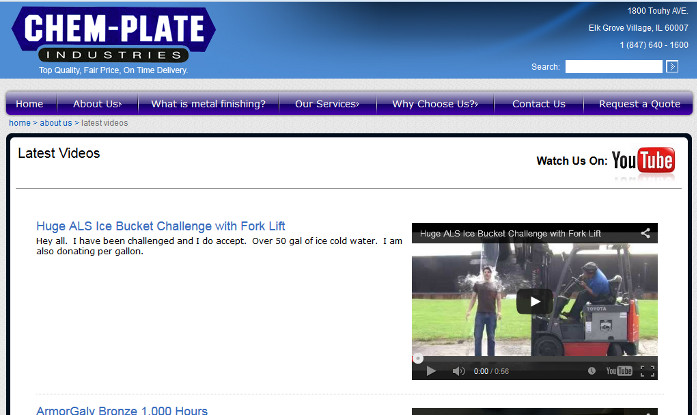This screenshot has height=415, width=697.
Task: Expand the About Us menu
Action: [97, 104]
